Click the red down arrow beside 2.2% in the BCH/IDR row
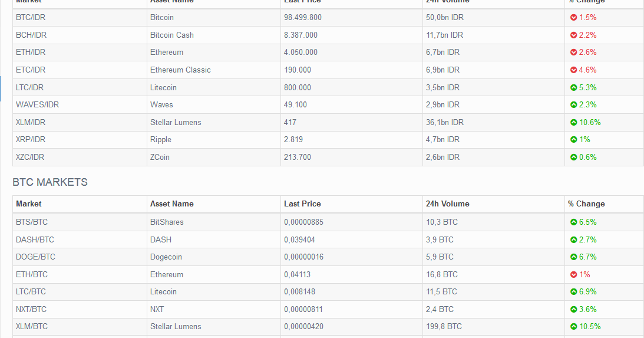 pyautogui.click(x=574, y=35)
